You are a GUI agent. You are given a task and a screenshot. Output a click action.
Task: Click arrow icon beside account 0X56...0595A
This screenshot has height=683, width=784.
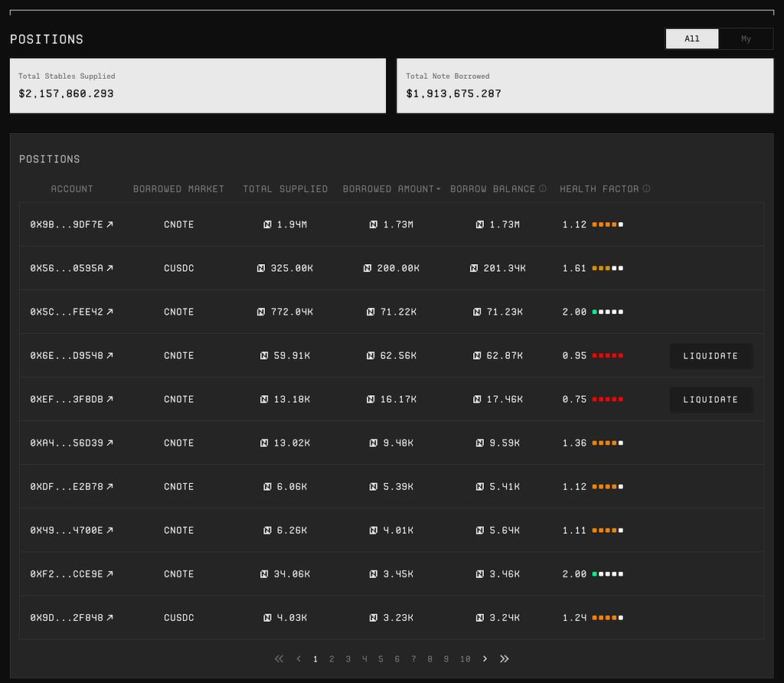click(109, 268)
